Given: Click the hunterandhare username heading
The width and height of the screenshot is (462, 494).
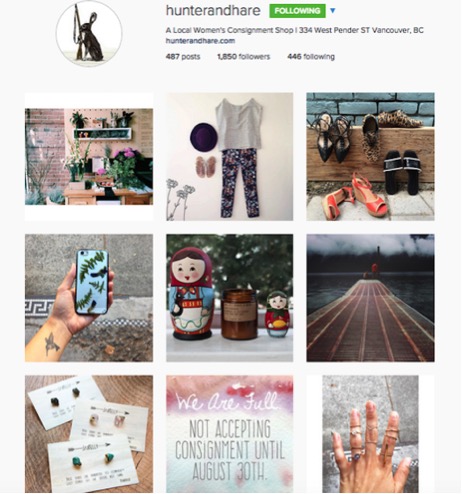Looking at the screenshot, I should coord(213,11).
